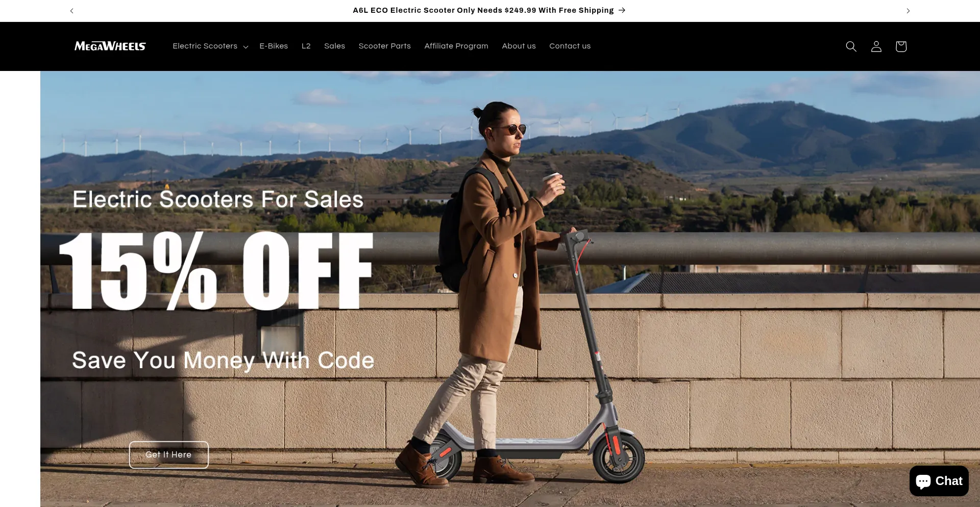Open the Chat widget
This screenshot has width=980, height=507.
point(939,481)
